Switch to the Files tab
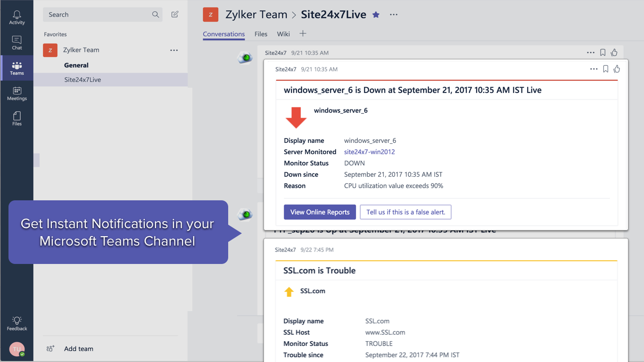This screenshot has width=644, height=362. click(261, 34)
